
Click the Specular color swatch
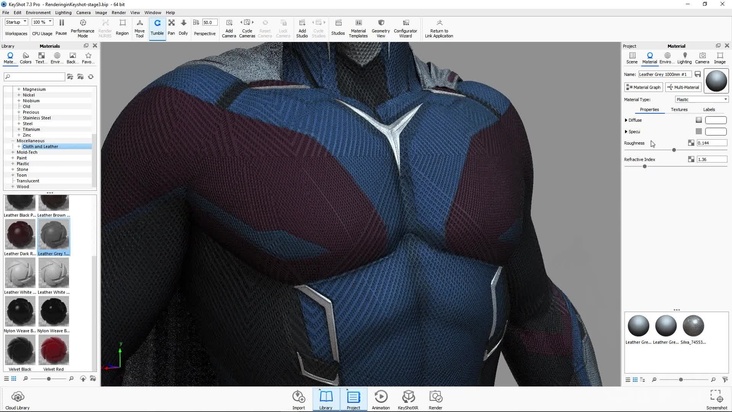coord(716,132)
